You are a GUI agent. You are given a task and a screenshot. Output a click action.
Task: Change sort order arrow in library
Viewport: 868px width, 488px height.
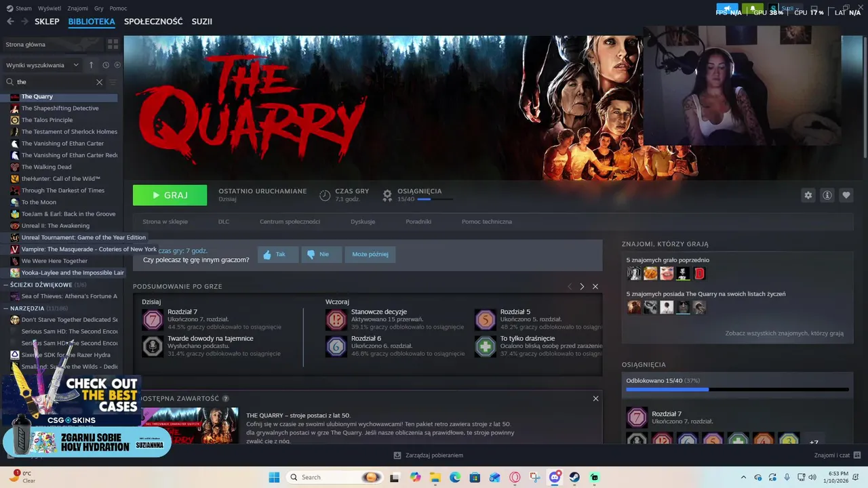(92, 65)
